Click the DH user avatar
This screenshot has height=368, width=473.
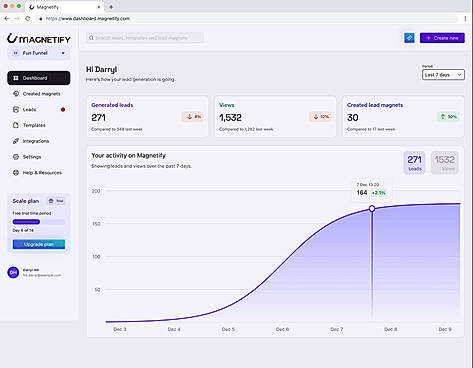(13, 272)
